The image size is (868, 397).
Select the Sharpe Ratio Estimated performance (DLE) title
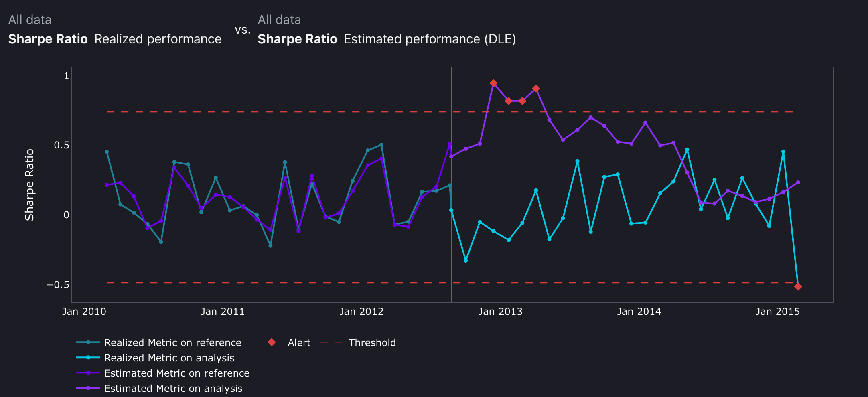pyautogui.click(x=387, y=39)
